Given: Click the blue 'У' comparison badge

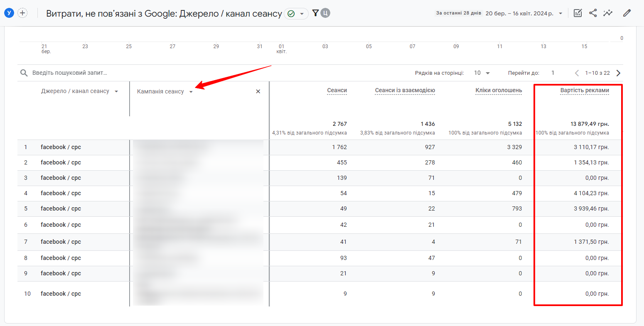Looking at the screenshot, I should [x=9, y=13].
